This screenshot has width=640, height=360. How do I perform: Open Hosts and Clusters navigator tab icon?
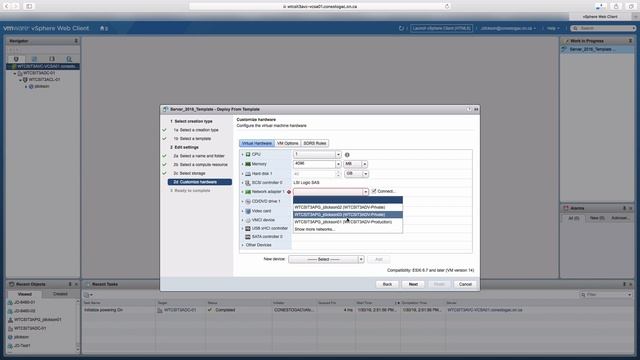(x=16, y=59)
